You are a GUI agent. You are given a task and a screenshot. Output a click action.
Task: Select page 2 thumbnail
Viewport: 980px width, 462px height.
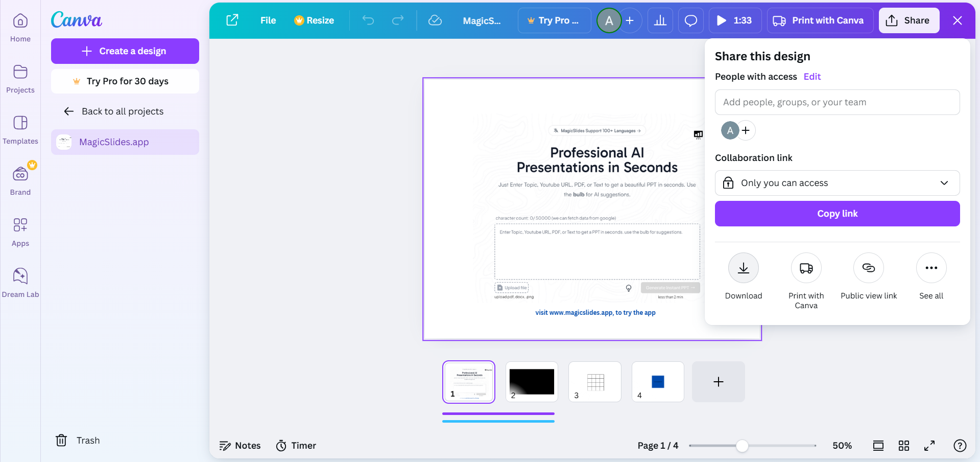[x=532, y=382]
